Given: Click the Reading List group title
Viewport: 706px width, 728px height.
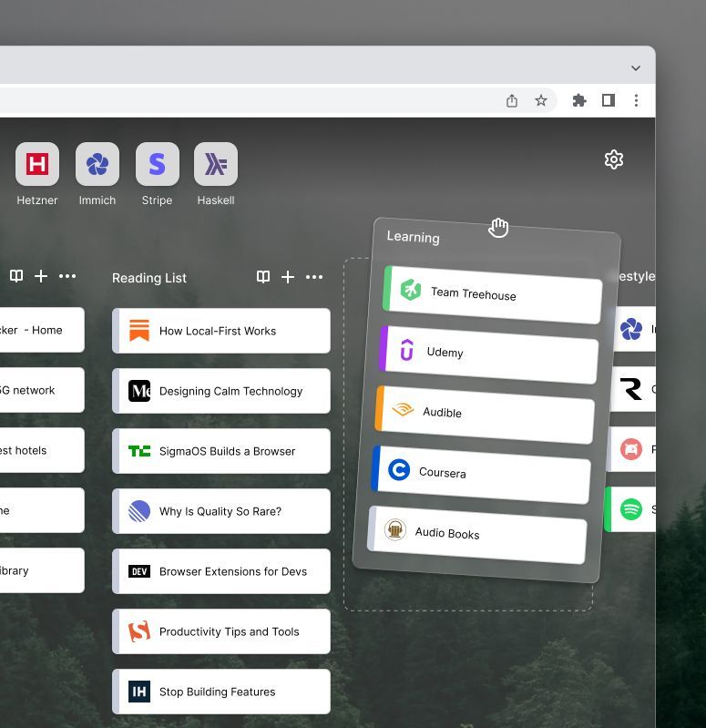Looking at the screenshot, I should pos(149,278).
